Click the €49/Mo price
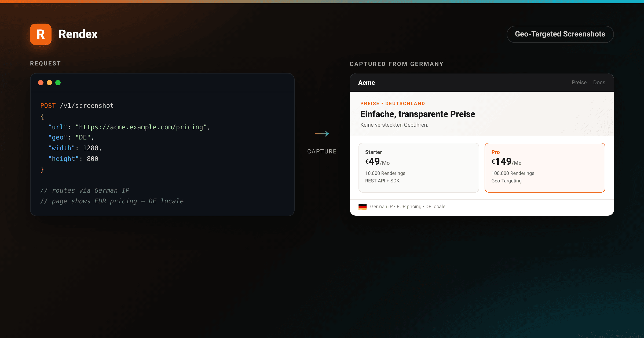 tap(377, 161)
